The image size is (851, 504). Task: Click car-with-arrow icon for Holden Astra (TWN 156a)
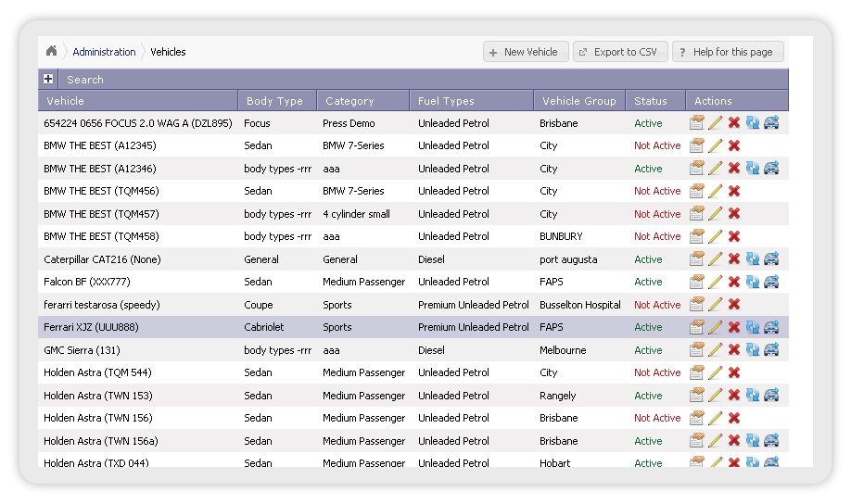coord(771,441)
